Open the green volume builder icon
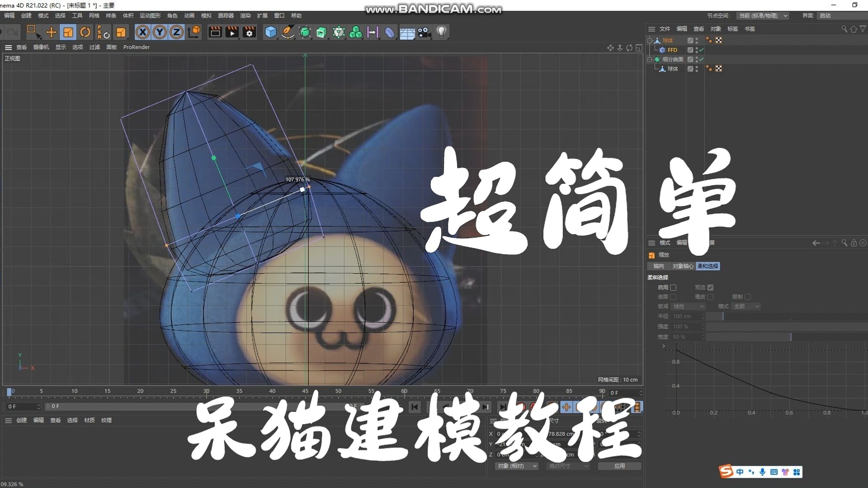Image resolution: width=868 pixels, height=488 pixels. [x=356, y=32]
